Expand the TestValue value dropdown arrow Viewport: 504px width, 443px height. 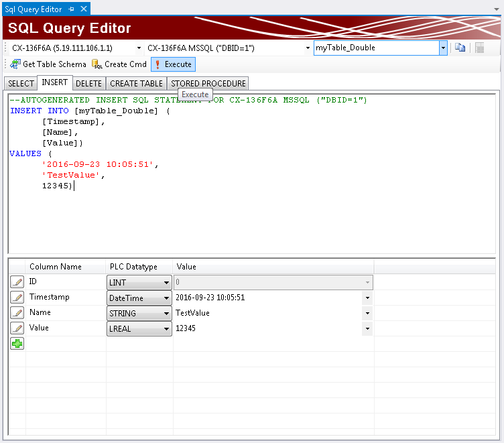click(x=367, y=313)
